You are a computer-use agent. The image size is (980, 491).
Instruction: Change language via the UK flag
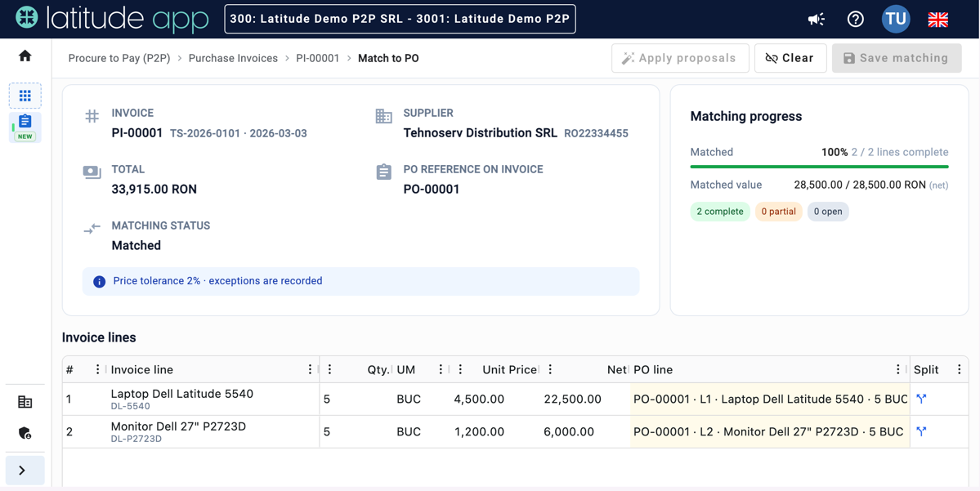click(x=937, y=20)
